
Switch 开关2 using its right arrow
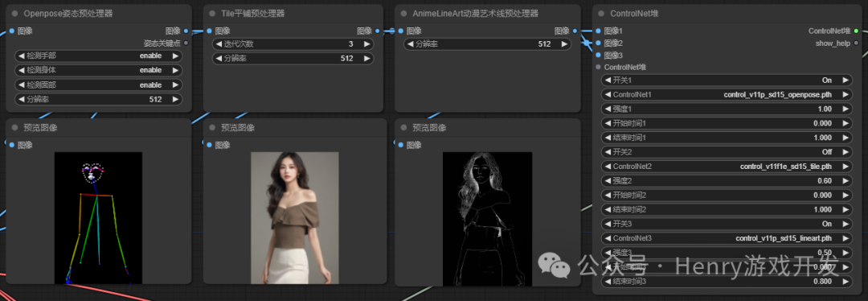pyautogui.click(x=845, y=152)
